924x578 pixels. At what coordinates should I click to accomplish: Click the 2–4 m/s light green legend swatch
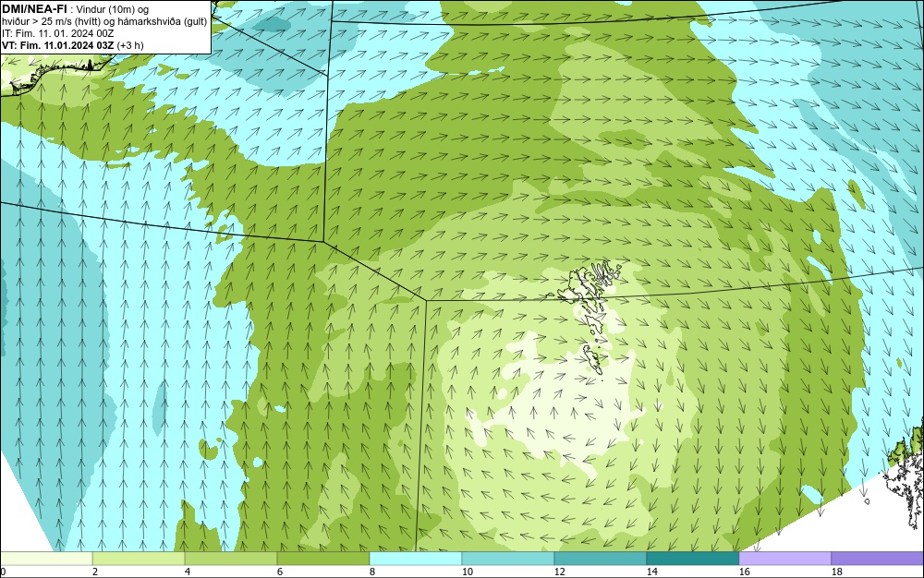pyautogui.click(x=139, y=558)
